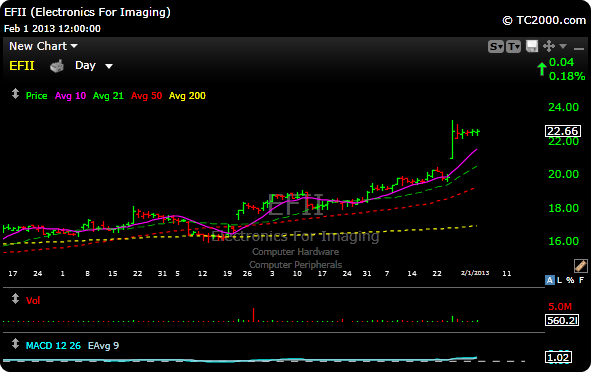This screenshot has width=591, height=372.
Task: Click the date label 26 on time axis
Action: (247, 274)
